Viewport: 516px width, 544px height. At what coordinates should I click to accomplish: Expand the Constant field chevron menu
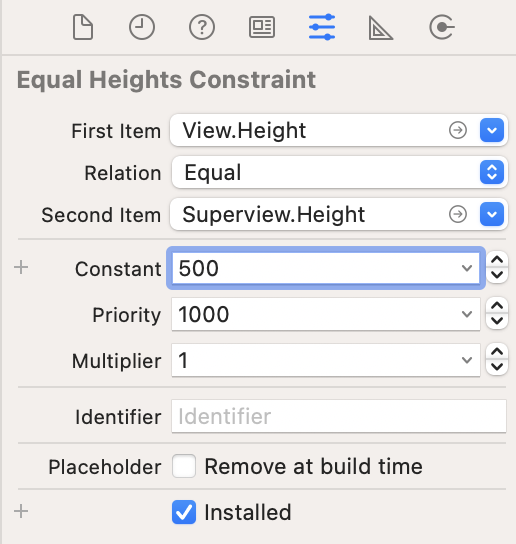[x=467, y=268]
